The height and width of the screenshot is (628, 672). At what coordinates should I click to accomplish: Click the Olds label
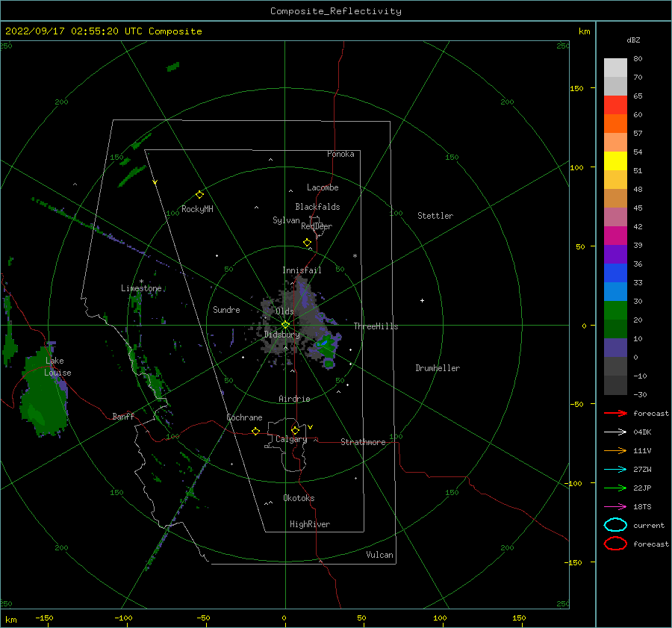284,311
